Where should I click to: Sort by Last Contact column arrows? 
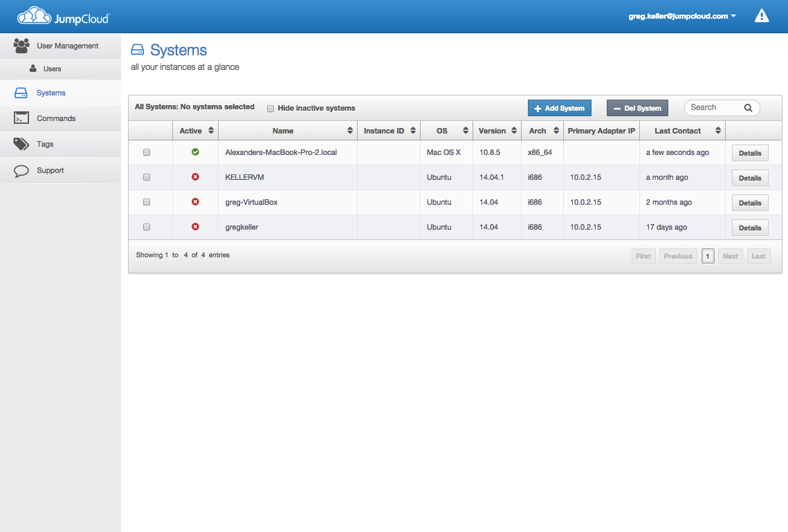point(718,131)
